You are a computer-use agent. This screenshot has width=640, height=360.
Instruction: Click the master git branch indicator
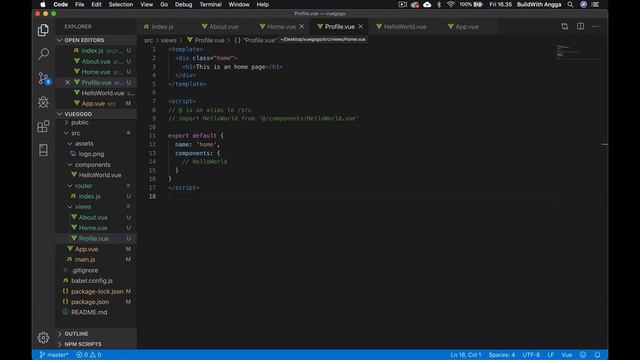point(54,355)
